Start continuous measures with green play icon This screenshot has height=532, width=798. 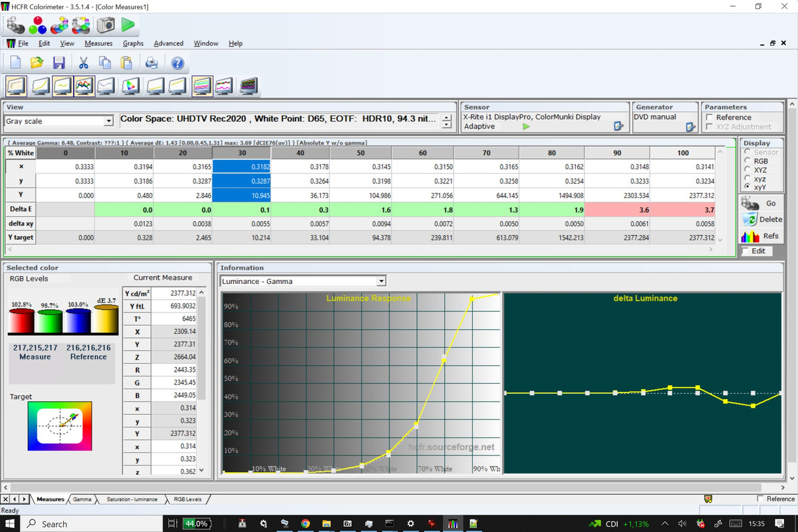[128, 25]
